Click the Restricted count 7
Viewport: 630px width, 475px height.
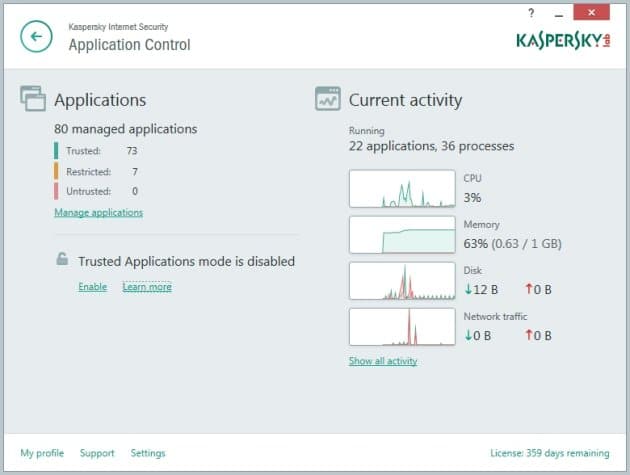click(135, 172)
